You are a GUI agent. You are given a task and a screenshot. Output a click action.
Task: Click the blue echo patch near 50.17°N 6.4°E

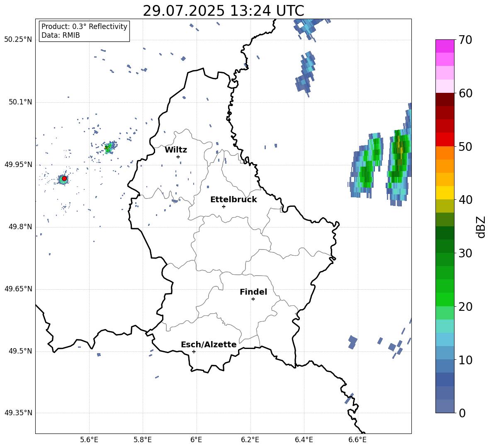[x=305, y=73]
